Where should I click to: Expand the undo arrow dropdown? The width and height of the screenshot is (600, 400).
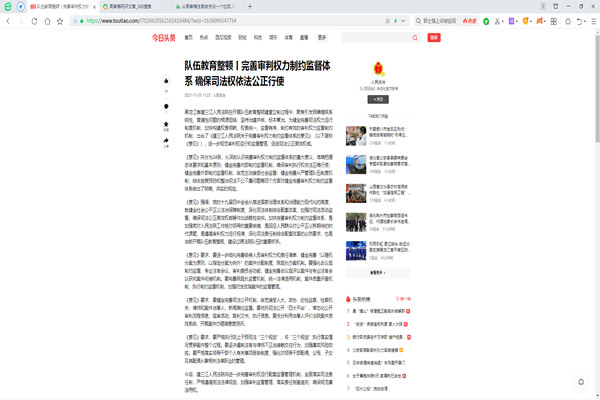click(x=585, y=21)
